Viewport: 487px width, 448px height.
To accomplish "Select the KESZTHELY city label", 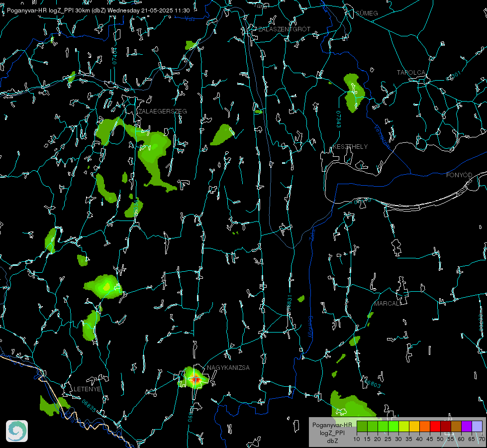I will click(x=350, y=146).
